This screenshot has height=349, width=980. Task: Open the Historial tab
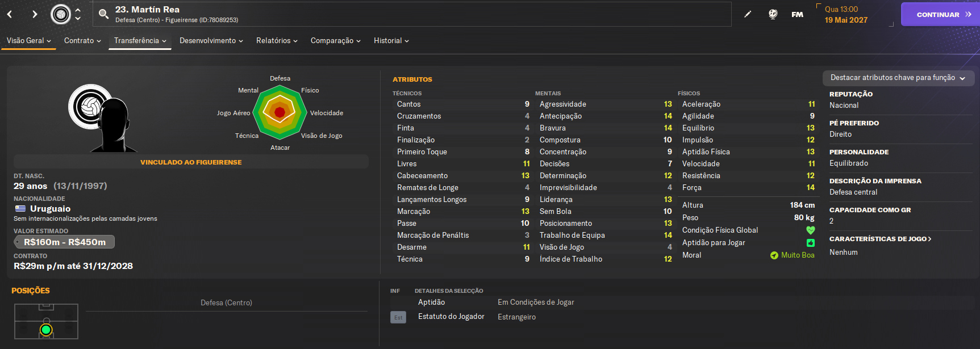[x=391, y=41]
